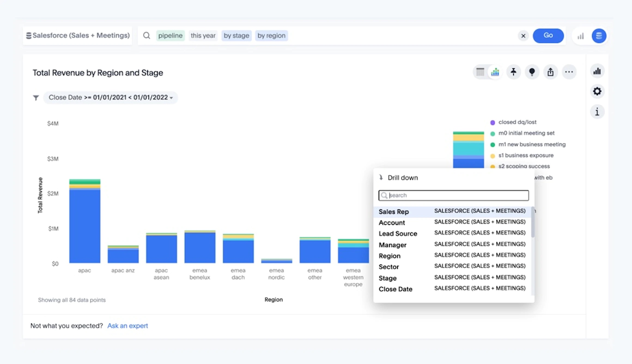632x364 pixels.
Task: Switch to chart view icon
Action: pos(495,72)
